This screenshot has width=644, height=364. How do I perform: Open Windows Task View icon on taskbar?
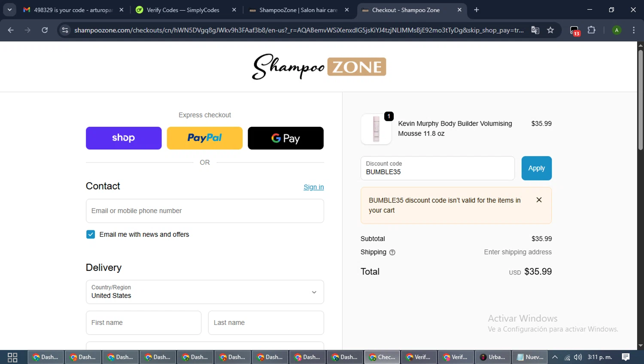(x=12, y=357)
